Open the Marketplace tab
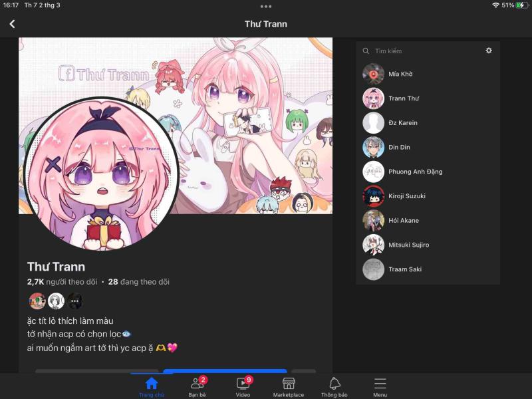The height and width of the screenshot is (399, 532). 289,387
